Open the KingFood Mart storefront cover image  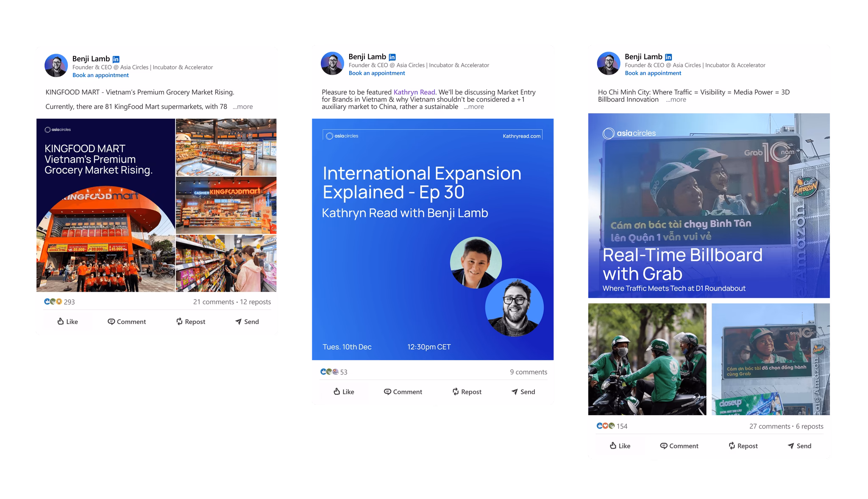[106, 205]
